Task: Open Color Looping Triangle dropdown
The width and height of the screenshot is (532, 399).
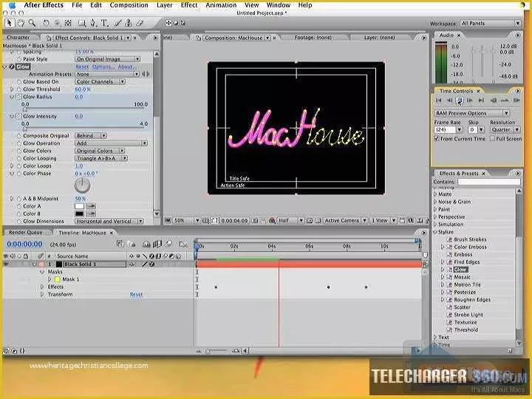Action: (101, 158)
